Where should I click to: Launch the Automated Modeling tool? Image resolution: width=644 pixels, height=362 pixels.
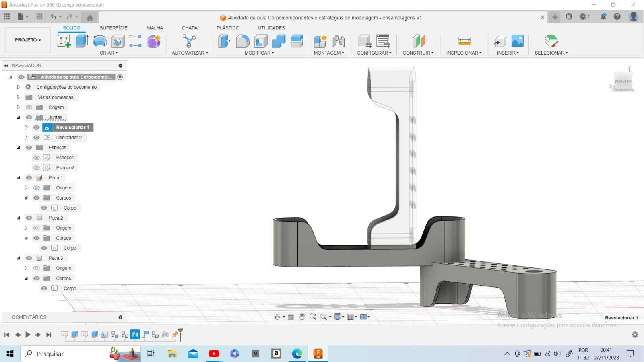(189, 41)
